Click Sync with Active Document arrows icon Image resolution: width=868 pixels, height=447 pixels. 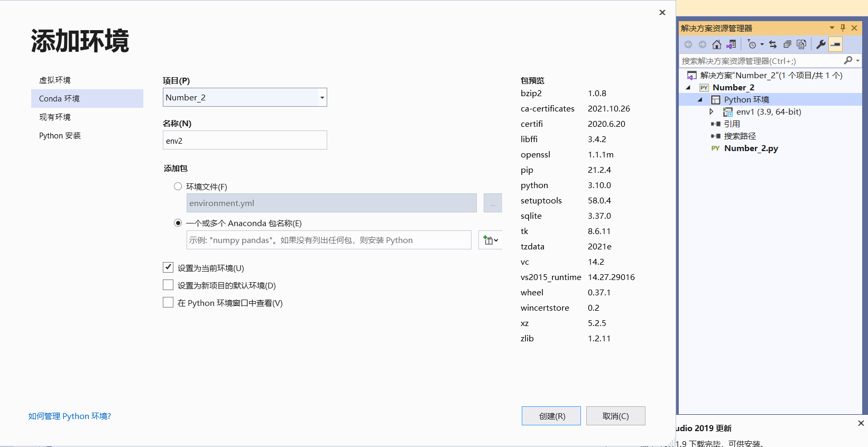click(773, 44)
